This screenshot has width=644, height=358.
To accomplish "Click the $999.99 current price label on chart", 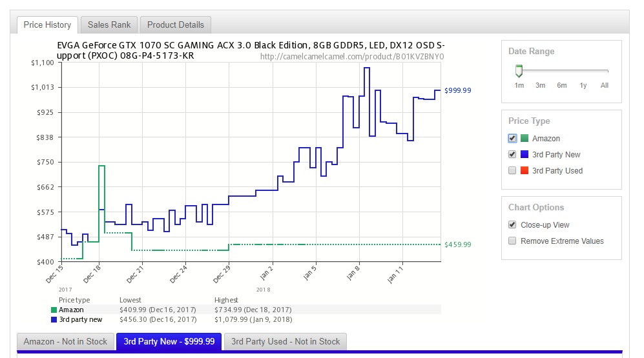I will 457,90.
